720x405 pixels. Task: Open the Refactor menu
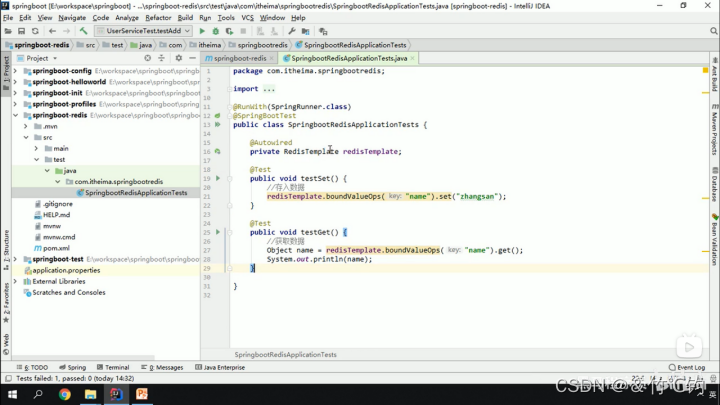point(158,17)
